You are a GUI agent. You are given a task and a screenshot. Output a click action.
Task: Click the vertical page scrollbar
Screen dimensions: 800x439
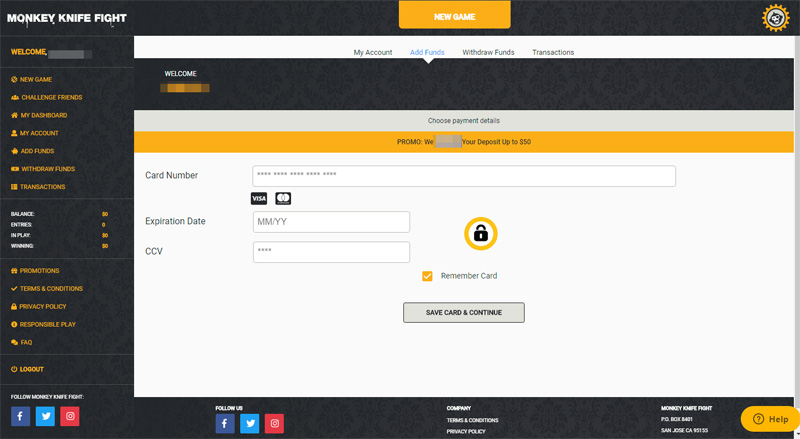(x=797, y=220)
